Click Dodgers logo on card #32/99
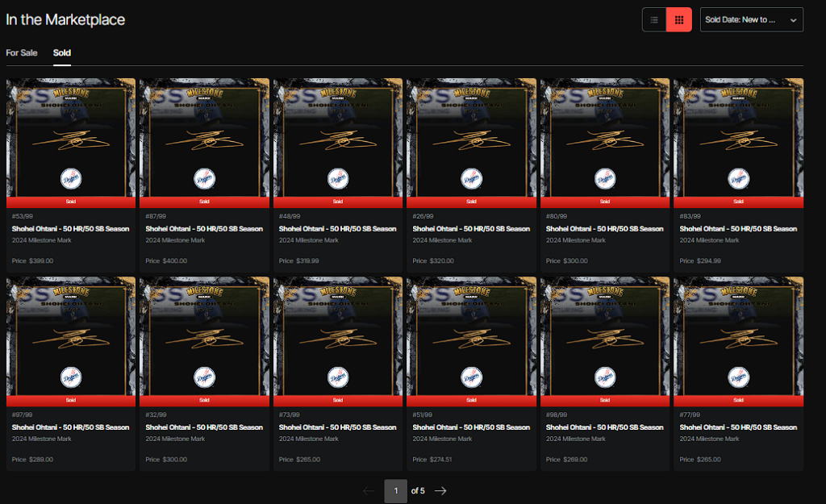The image size is (826, 504). click(204, 377)
